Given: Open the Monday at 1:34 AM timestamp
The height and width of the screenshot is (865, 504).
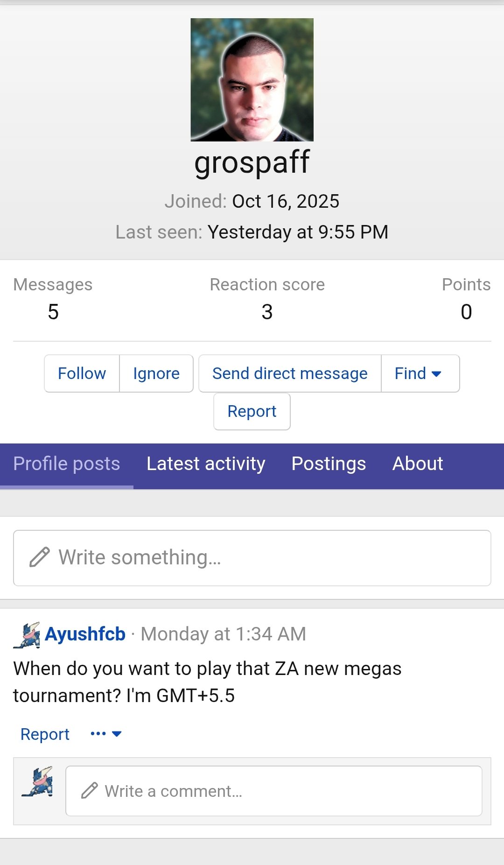Looking at the screenshot, I should (224, 634).
